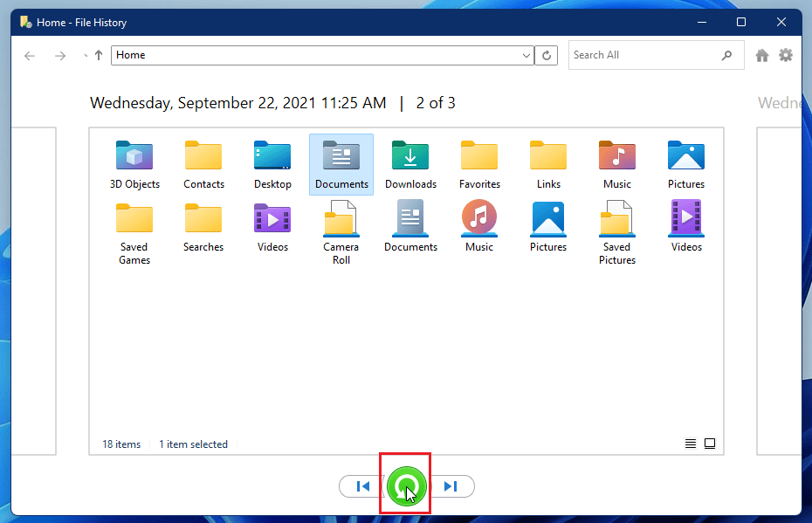Select the Favorites folder
The width and height of the screenshot is (812, 523).
[479, 165]
